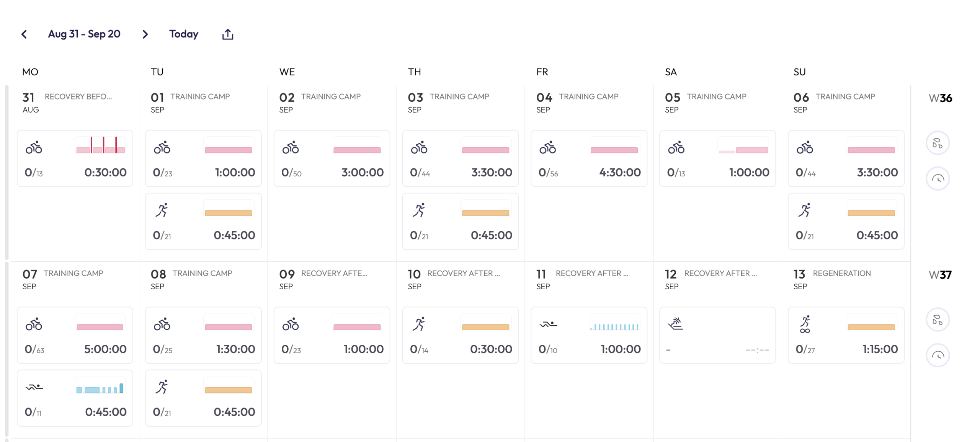
Task: Open Sep 07 5:00:00 bike workout
Action: (75, 335)
